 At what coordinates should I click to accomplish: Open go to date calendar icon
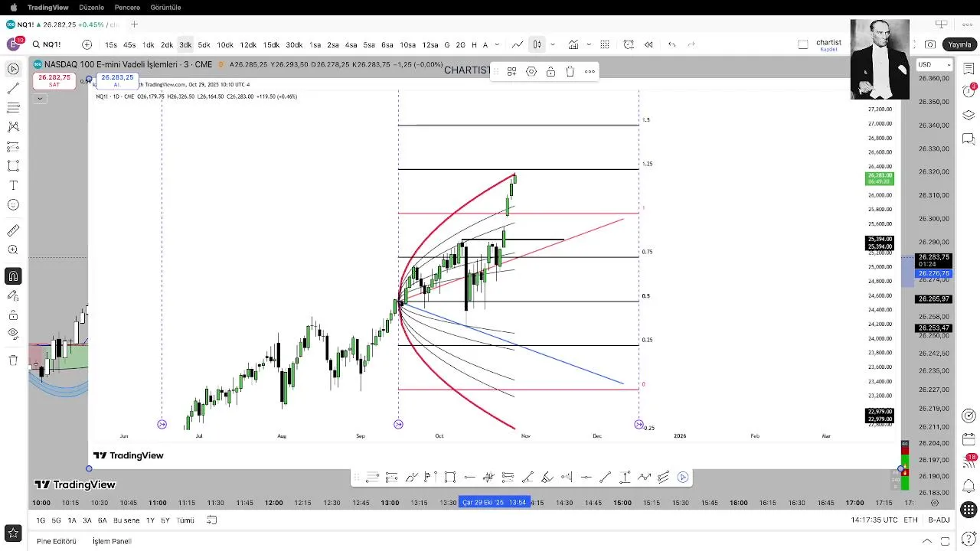pos(212,520)
